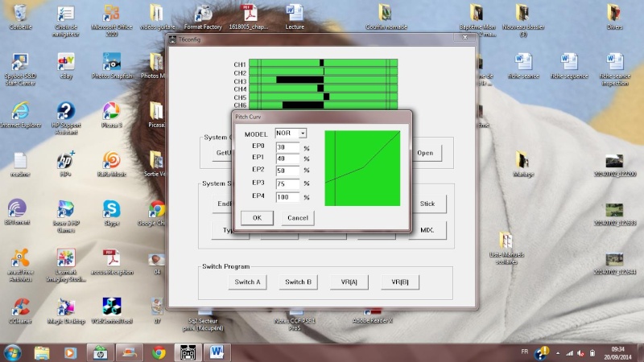Select the Magic Desktop shortcut icon
Screen dimensions: 644x362
tap(66, 311)
